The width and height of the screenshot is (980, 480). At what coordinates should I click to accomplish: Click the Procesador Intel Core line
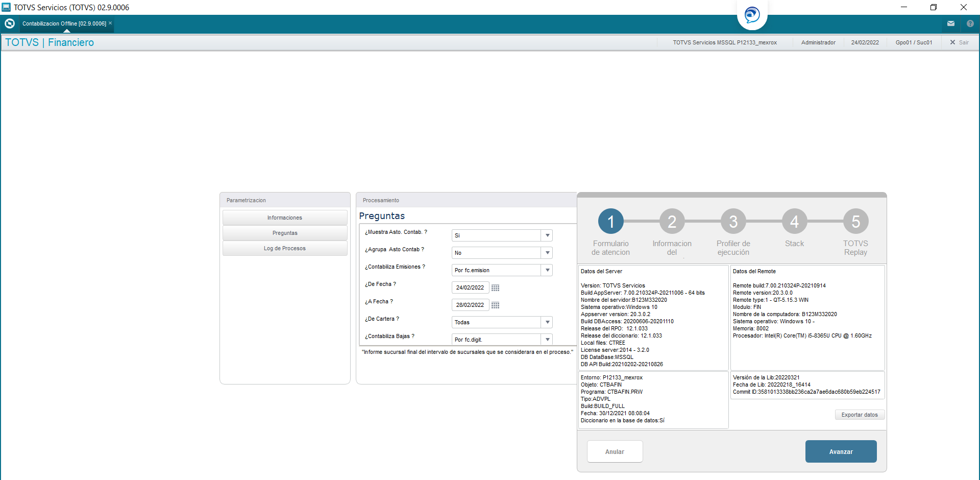(802, 335)
